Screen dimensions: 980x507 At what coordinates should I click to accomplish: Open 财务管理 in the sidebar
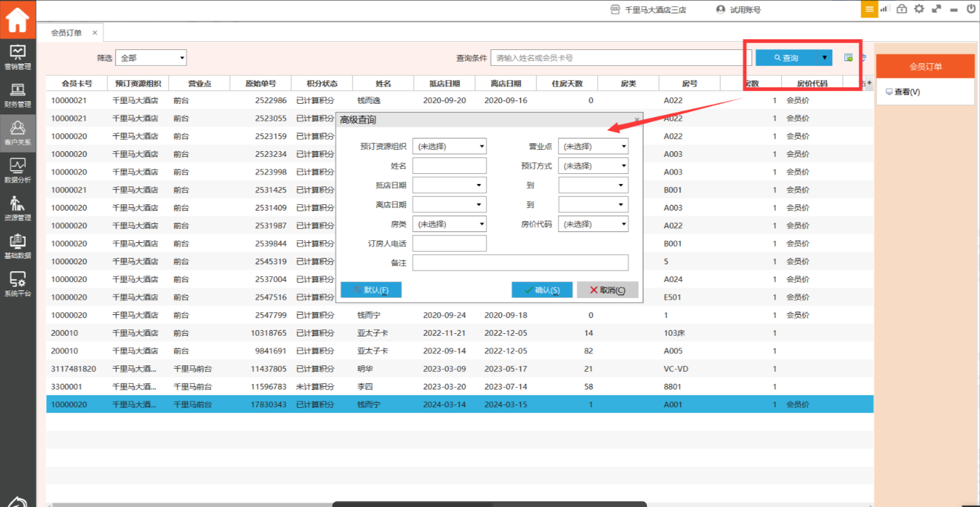[x=18, y=95]
